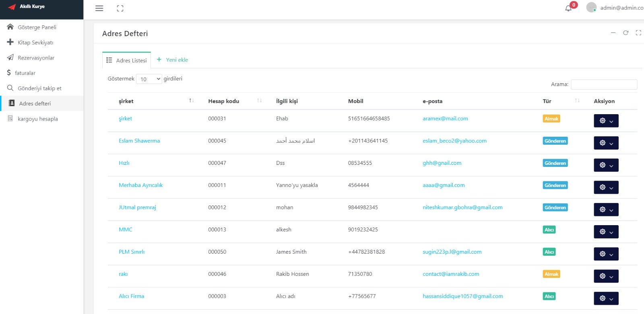Open the şirket company link in first row

point(125,119)
